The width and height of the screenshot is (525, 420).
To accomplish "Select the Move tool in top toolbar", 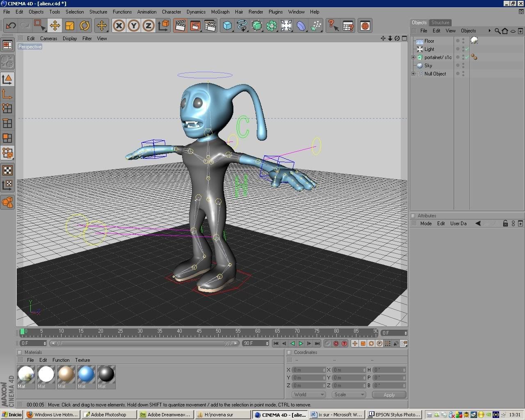I will 55,26.
